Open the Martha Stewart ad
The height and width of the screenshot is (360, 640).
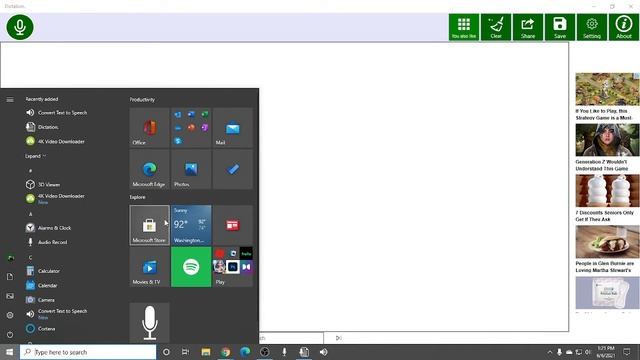pos(607,242)
